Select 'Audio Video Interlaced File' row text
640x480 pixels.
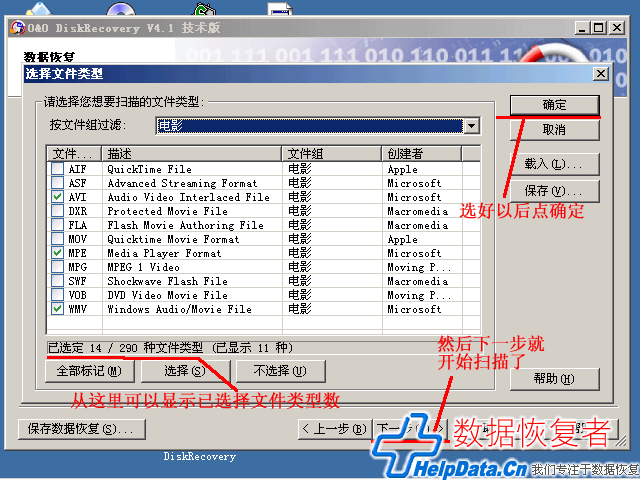point(188,197)
